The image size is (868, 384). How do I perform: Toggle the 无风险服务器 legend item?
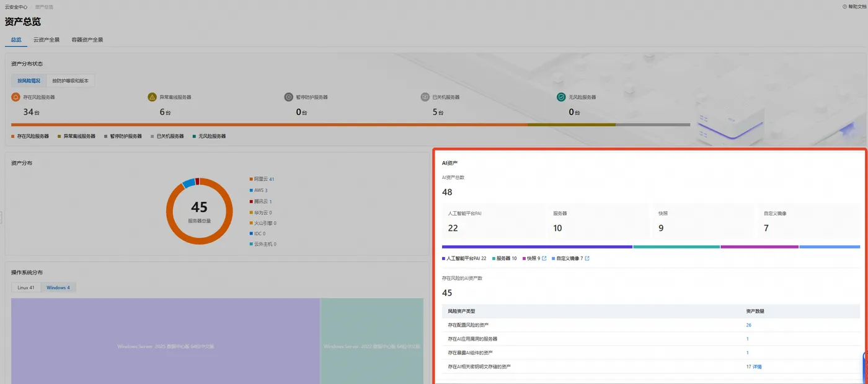[209, 136]
